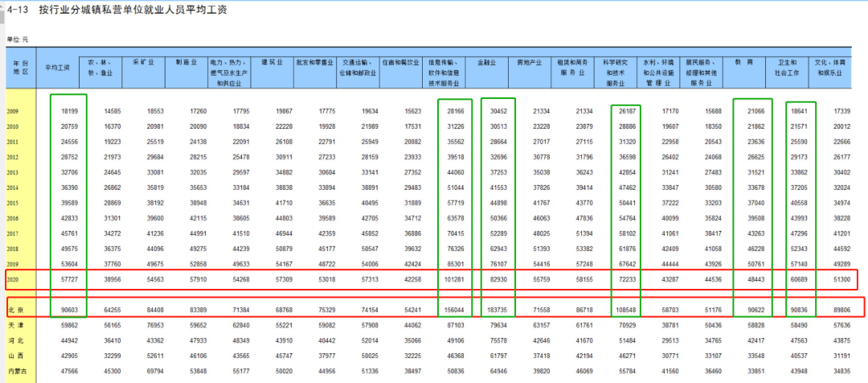Select the Tianjin mining cell 76953
The width and height of the screenshot is (868, 383).
(x=155, y=327)
